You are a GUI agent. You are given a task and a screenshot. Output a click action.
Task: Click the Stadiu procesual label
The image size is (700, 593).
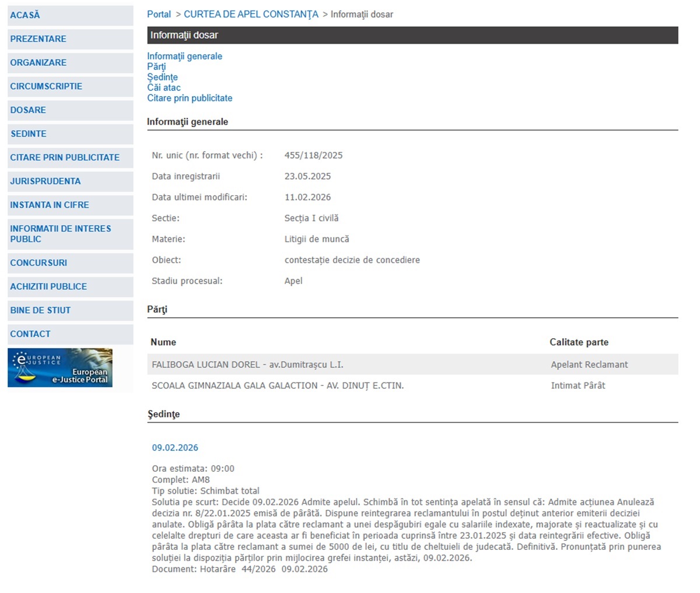tap(187, 282)
